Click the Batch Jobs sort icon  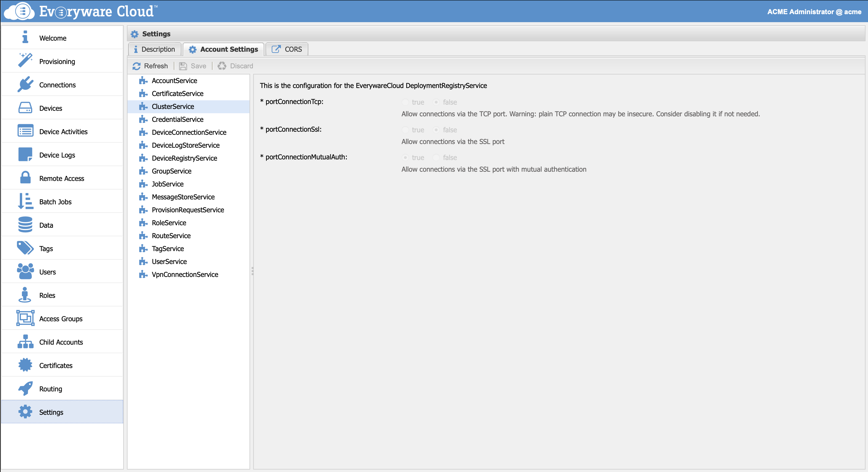pos(25,201)
